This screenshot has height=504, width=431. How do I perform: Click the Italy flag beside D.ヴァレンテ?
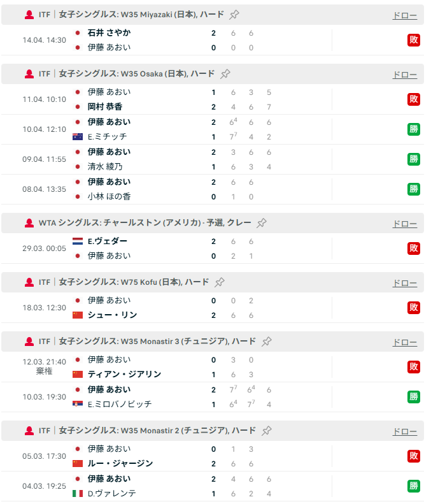tap(78, 493)
